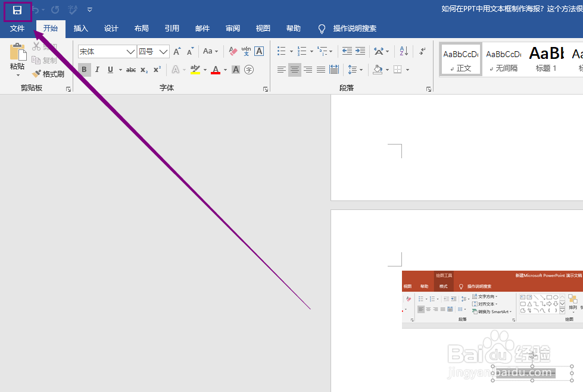Viewport: 583px width, 392px height.
Task: Click the 格式刷 format painter button
Action: [48, 74]
